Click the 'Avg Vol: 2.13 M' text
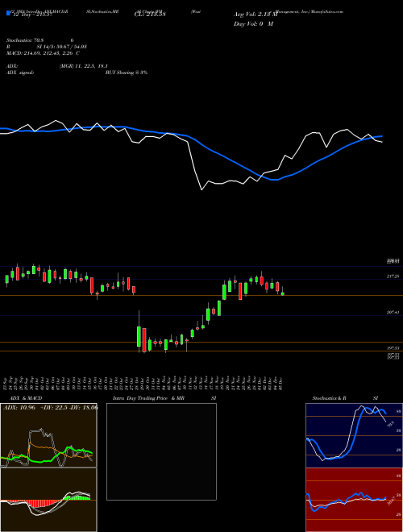Image resolution: width=403 pixels, height=532 pixels. [x=255, y=15]
